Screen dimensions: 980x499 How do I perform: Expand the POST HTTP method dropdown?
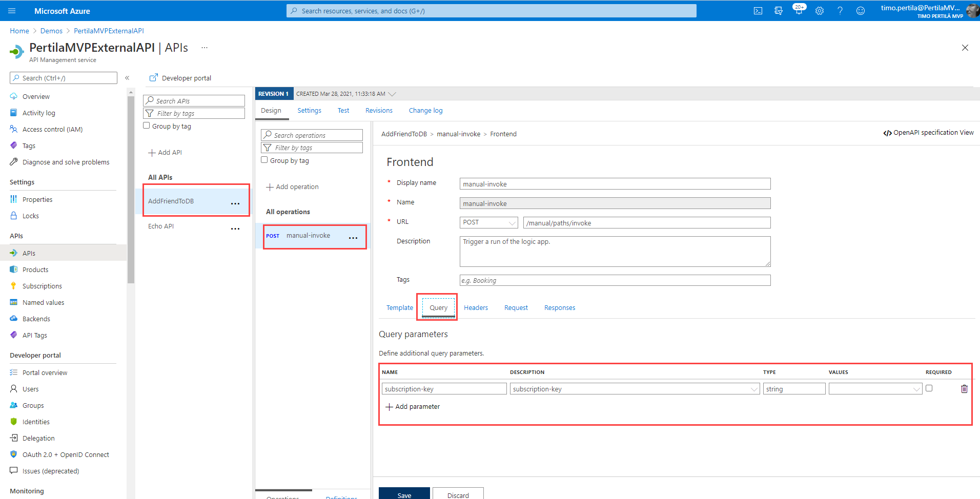(489, 223)
